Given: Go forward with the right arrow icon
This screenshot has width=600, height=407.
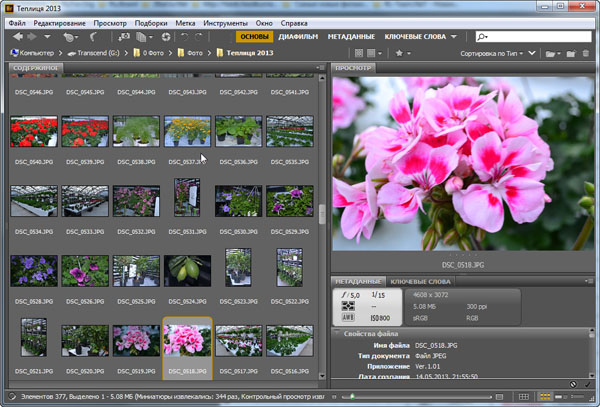Looking at the screenshot, I should (32, 37).
